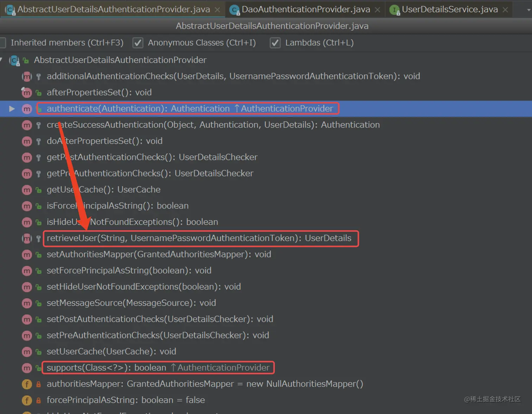Select setPostAuthenticationChecks(UserDetailsChecker) row
This screenshot has height=414, width=532.
click(x=266, y=319)
